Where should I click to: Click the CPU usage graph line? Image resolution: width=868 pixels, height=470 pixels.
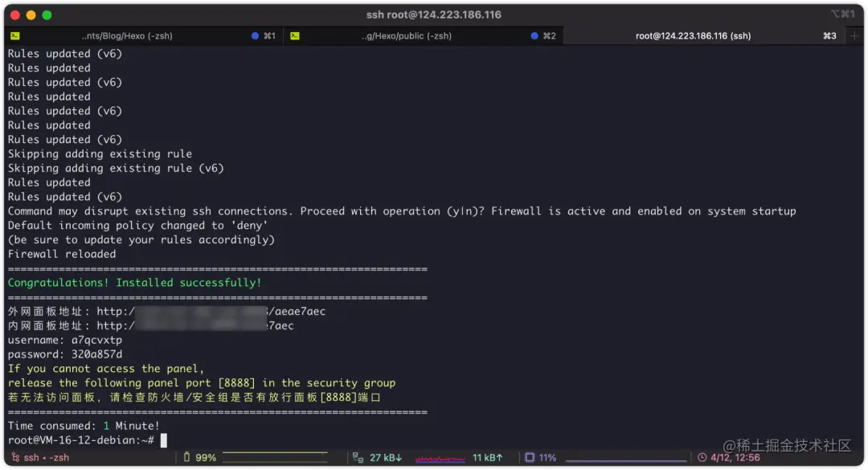(626, 460)
